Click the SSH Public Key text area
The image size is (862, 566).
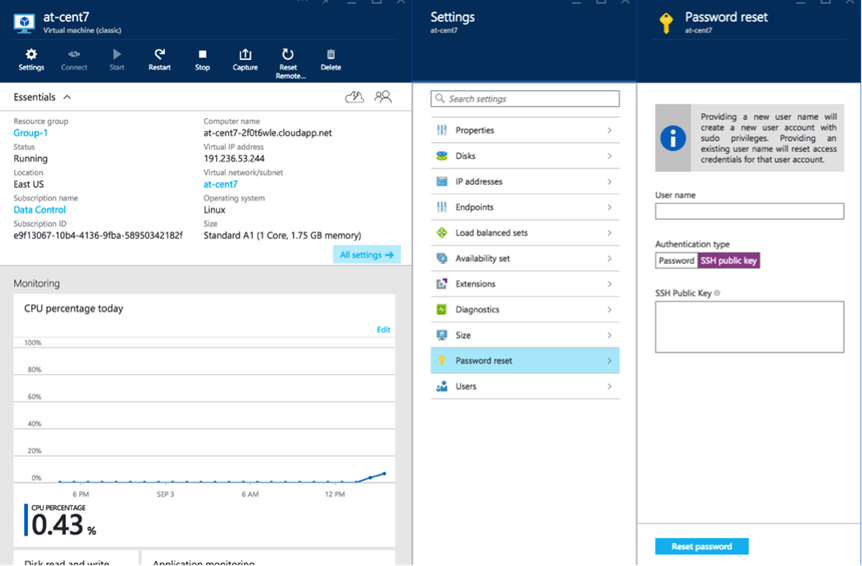coord(749,327)
